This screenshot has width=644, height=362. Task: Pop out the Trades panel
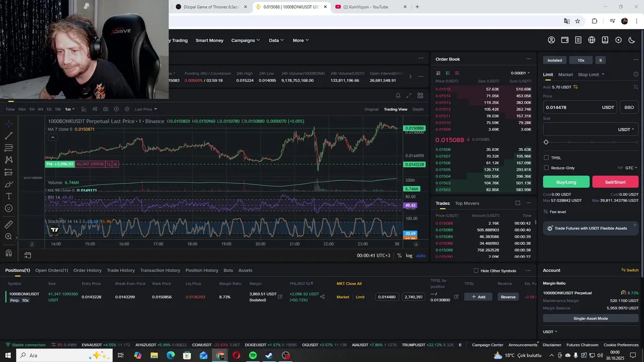coord(518,203)
